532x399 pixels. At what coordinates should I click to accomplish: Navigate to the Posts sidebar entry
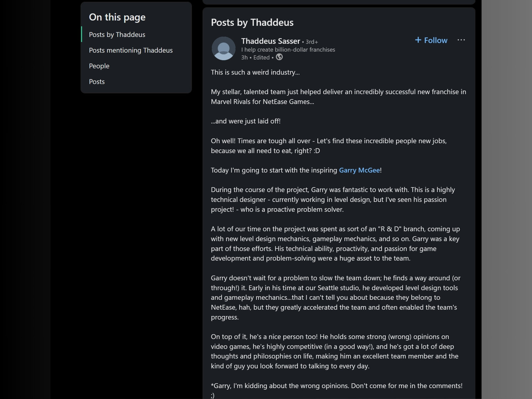click(97, 81)
